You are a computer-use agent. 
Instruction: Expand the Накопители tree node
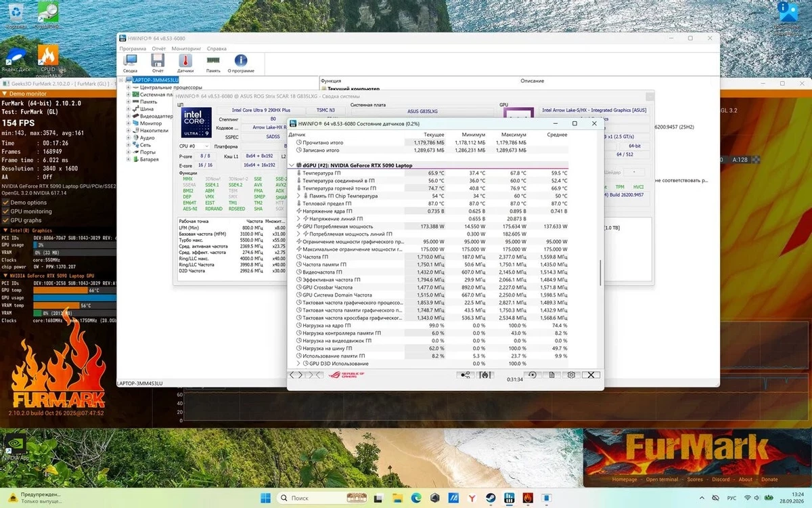pyautogui.click(x=128, y=130)
